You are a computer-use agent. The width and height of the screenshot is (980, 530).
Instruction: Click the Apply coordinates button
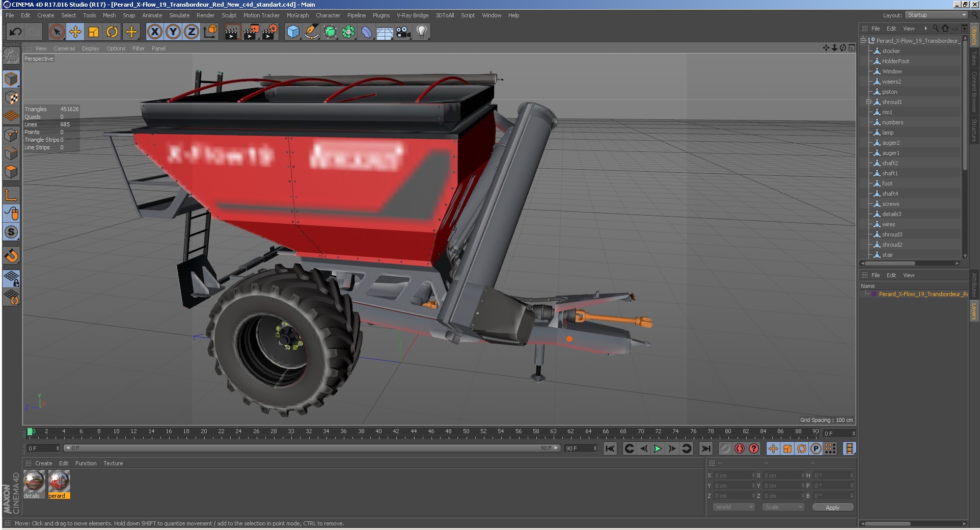(x=832, y=507)
